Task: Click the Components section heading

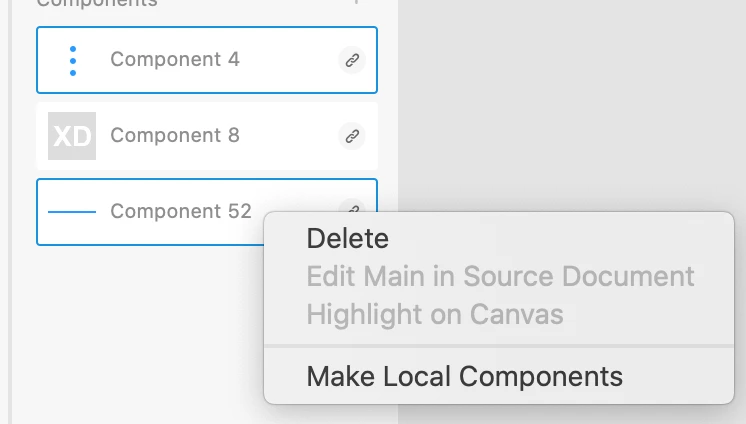Action: 97,3
